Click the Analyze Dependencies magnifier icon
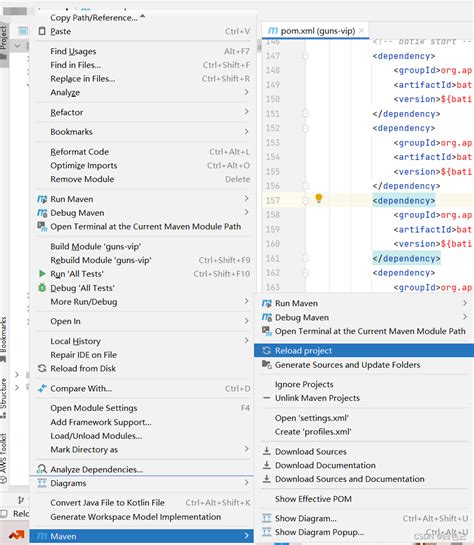The width and height of the screenshot is (474, 545). point(42,469)
